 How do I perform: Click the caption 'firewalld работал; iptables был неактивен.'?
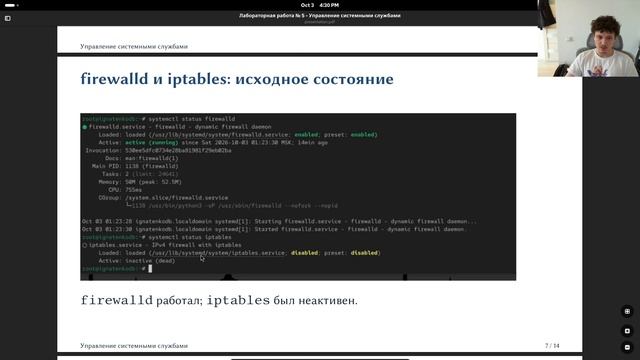[x=219, y=301]
